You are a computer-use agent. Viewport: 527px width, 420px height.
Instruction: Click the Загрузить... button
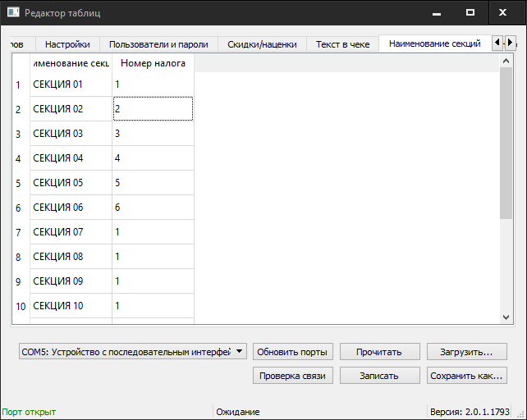pos(466,352)
